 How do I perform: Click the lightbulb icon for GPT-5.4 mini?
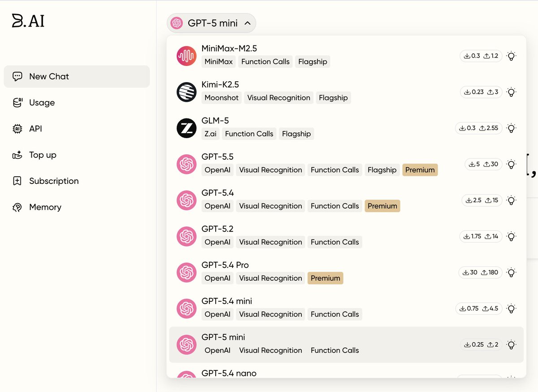511,309
